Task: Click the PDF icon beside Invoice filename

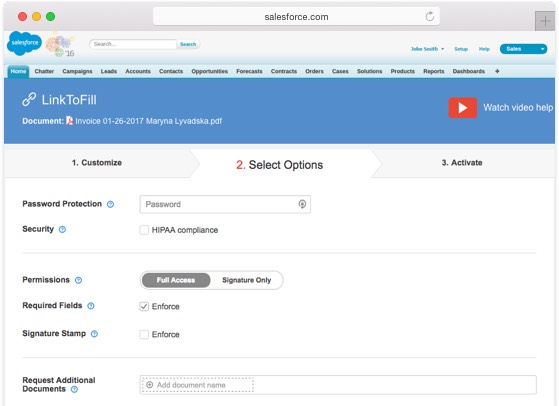Action: (70, 121)
